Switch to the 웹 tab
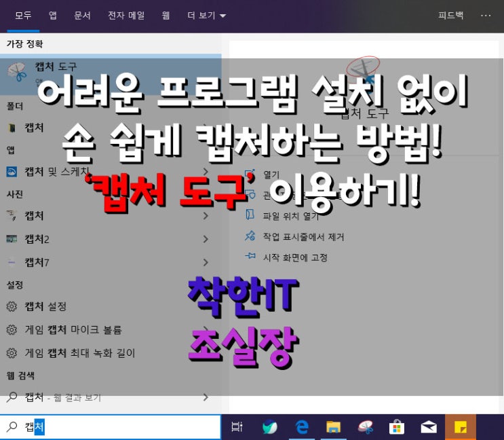Image resolution: width=504 pixels, height=440 pixels. point(166,16)
